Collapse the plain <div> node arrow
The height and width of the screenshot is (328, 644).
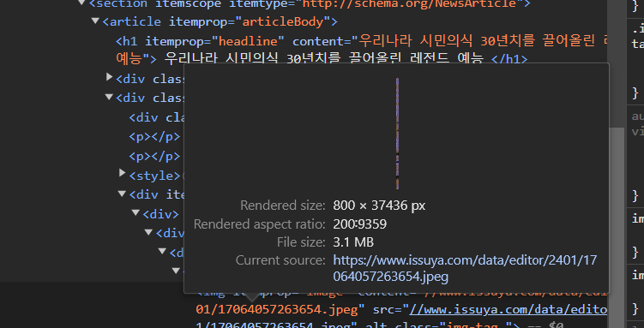135,212
